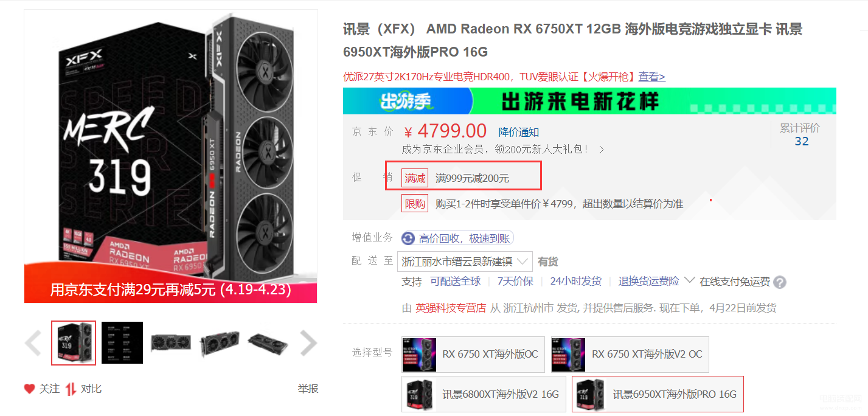The image size is (868, 416).
Task: Open the 英强科技专营店 store link
Action: 451,308
